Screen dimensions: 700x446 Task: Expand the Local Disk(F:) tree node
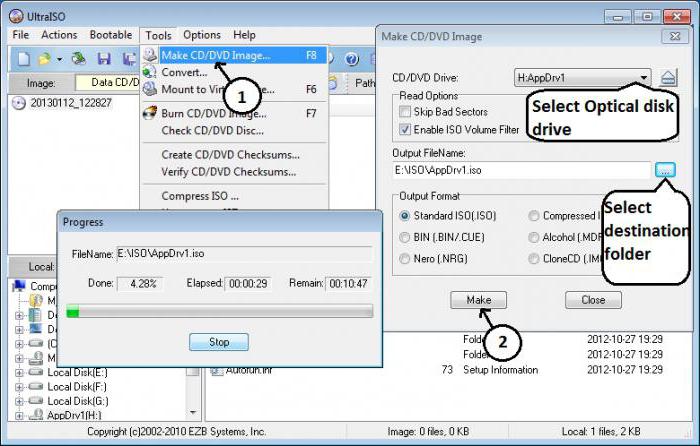19,387
